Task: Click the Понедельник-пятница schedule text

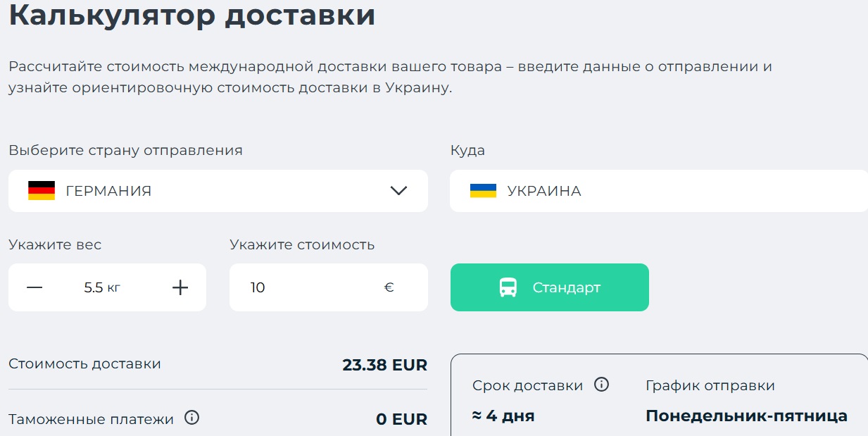Action: (x=746, y=416)
